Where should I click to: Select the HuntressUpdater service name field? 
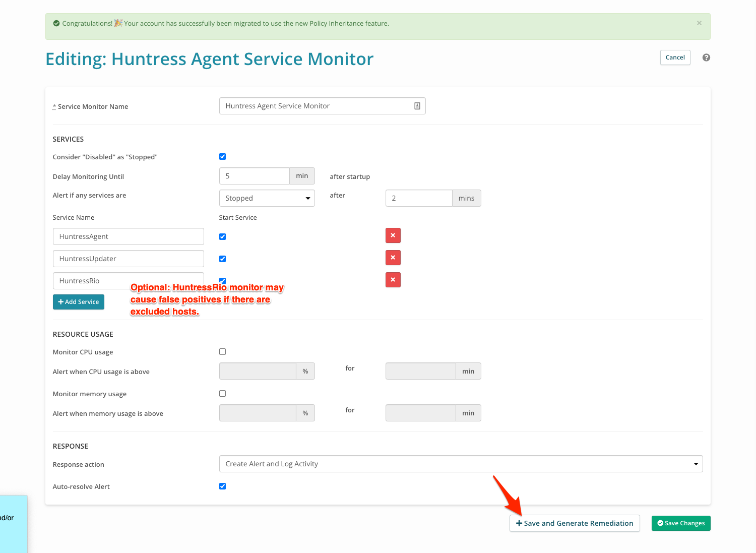click(x=128, y=258)
